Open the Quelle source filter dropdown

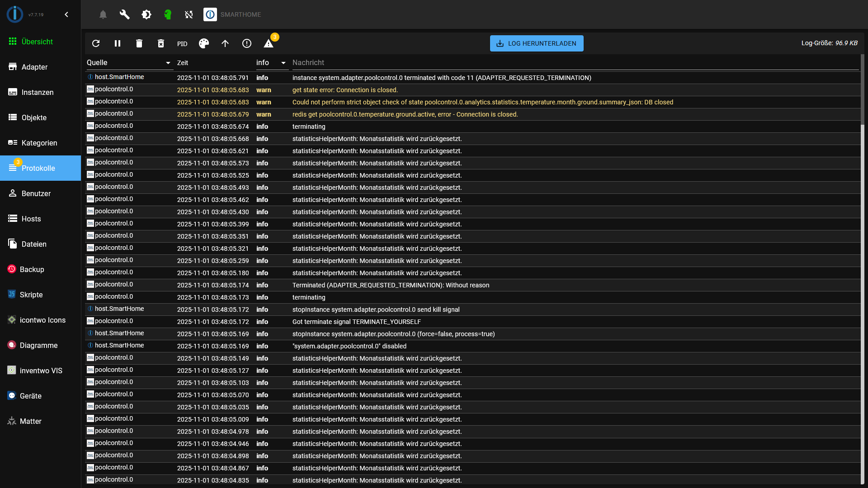(168, 63)
